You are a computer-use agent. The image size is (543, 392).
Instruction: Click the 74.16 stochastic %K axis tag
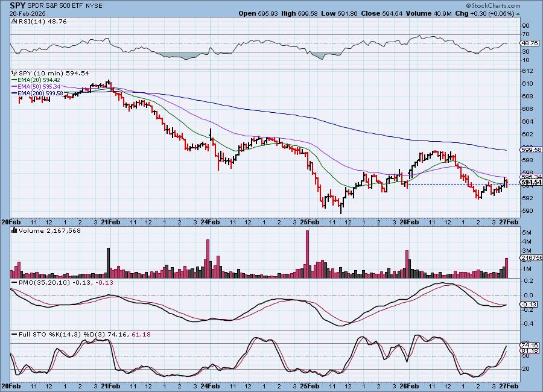[530, 345]
